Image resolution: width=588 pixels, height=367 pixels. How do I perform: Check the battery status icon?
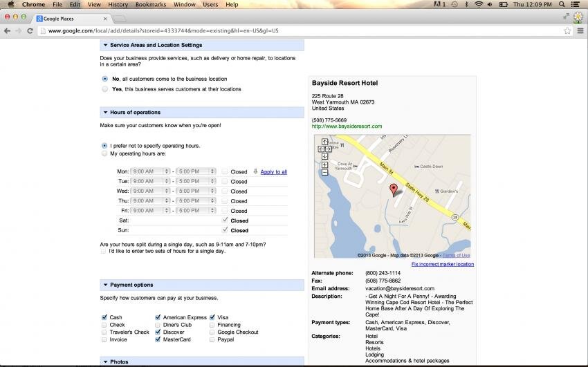pyautogui.click(x=503, y=4)
